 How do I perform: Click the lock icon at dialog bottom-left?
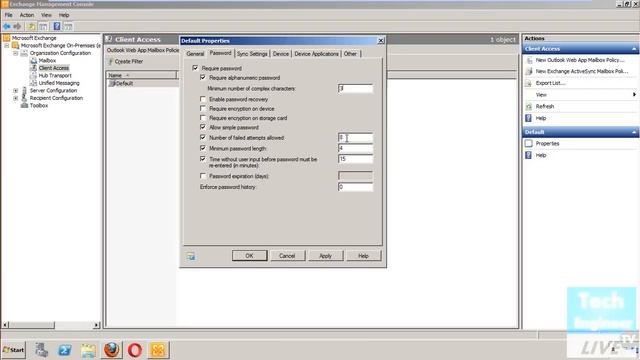point(191,256)
